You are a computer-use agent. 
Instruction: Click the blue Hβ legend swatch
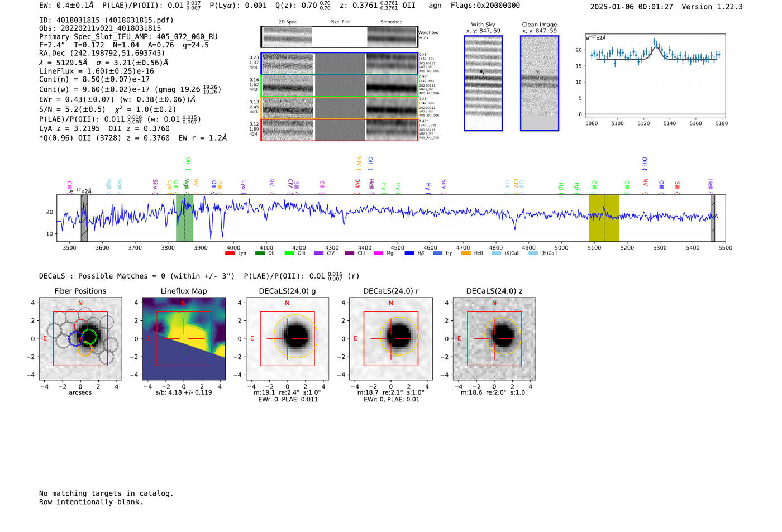click(409, 253)
